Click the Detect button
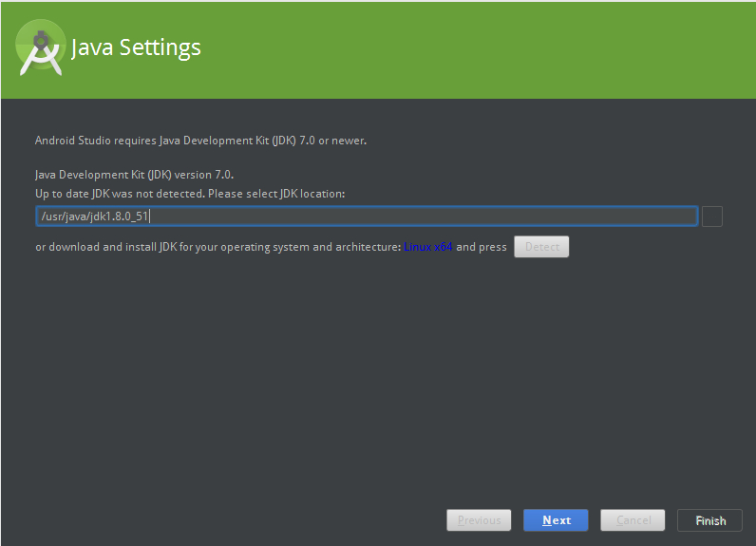756x546 pixels. point(541,247)
